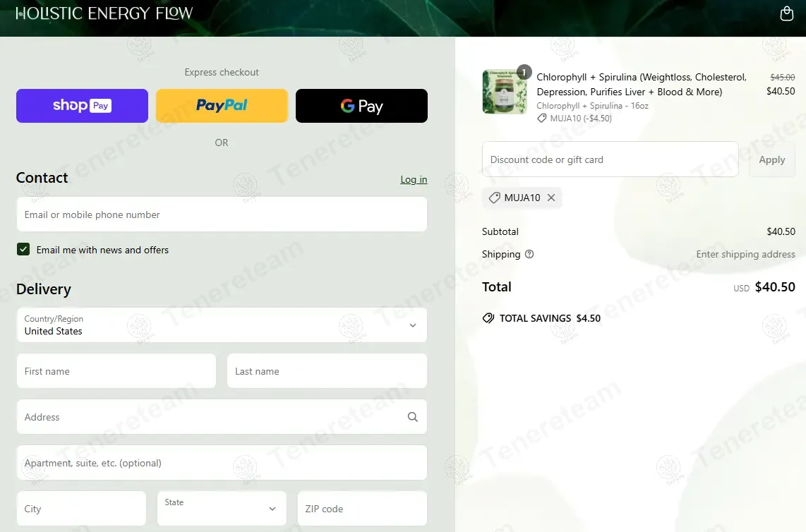This screenshot has height=532, width=806.
Task: Click the Apply discount button
Action: tap(771, 159)
